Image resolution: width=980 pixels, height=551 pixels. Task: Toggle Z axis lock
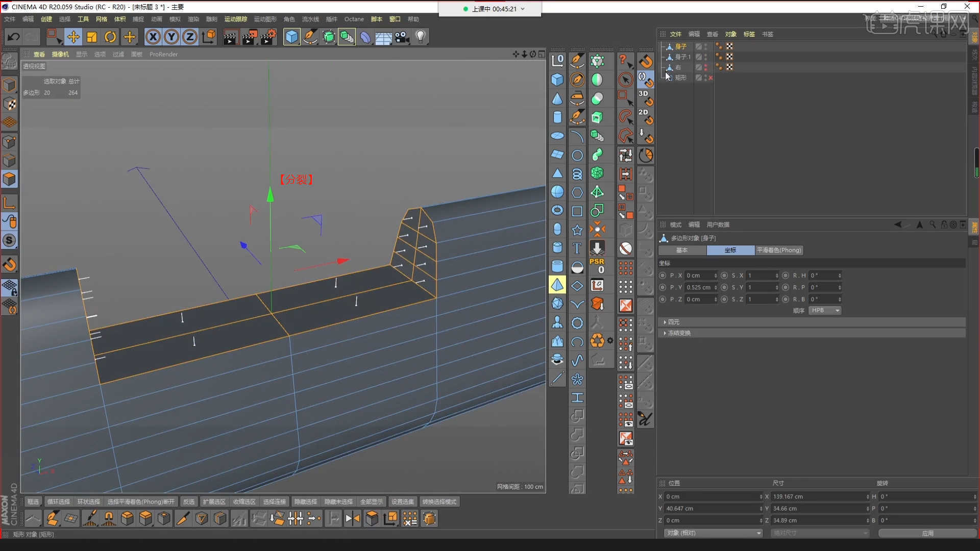(190, 37)
